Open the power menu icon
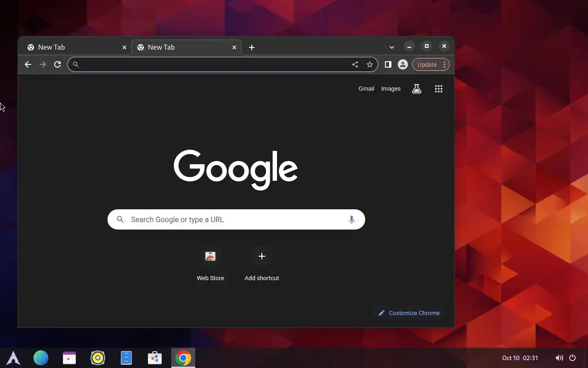 point(572,358)
